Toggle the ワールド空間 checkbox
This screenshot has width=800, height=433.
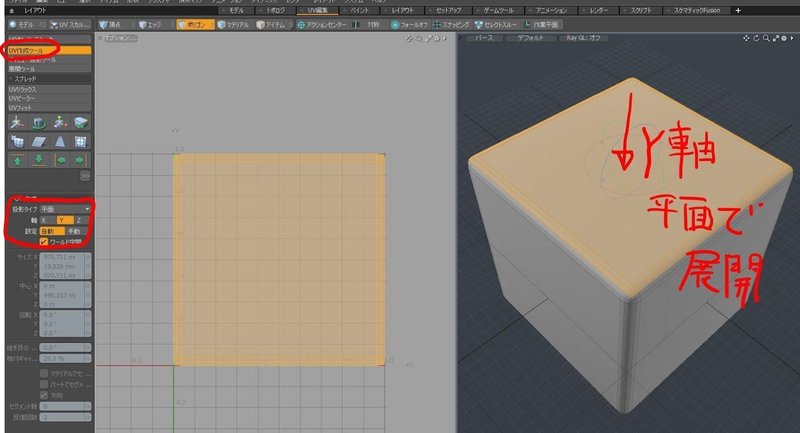click(x=44, y=241)
